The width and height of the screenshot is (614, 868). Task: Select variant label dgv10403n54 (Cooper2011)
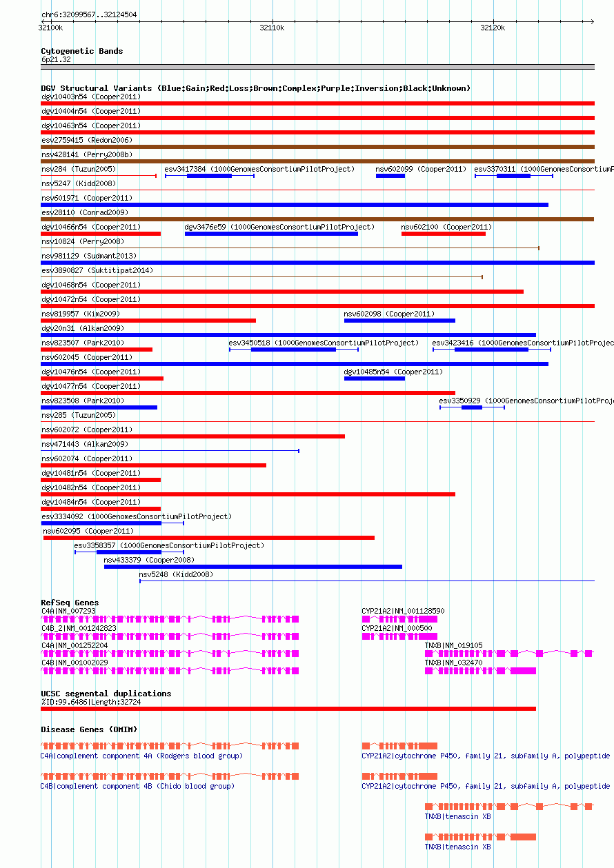click(91, 97)
